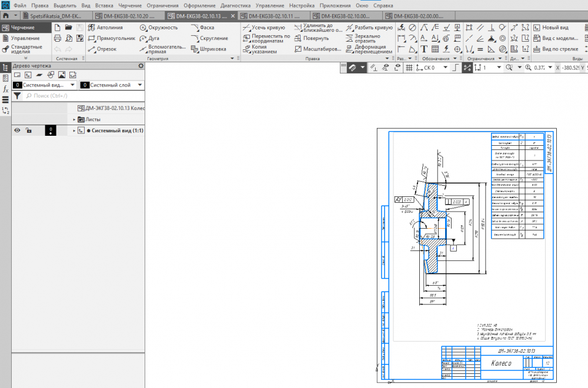Expand the Листы tree node
This screenshot has width=588, height=388.
point(74,119)
